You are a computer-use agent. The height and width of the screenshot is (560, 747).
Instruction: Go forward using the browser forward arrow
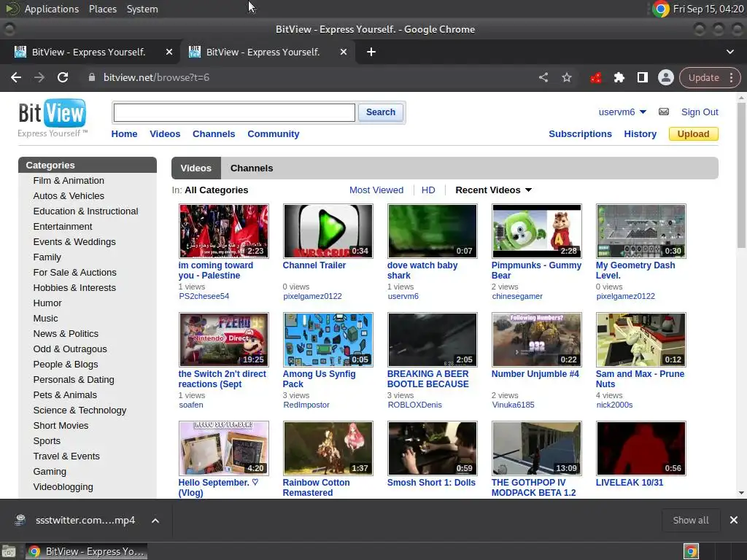point(39,77)
